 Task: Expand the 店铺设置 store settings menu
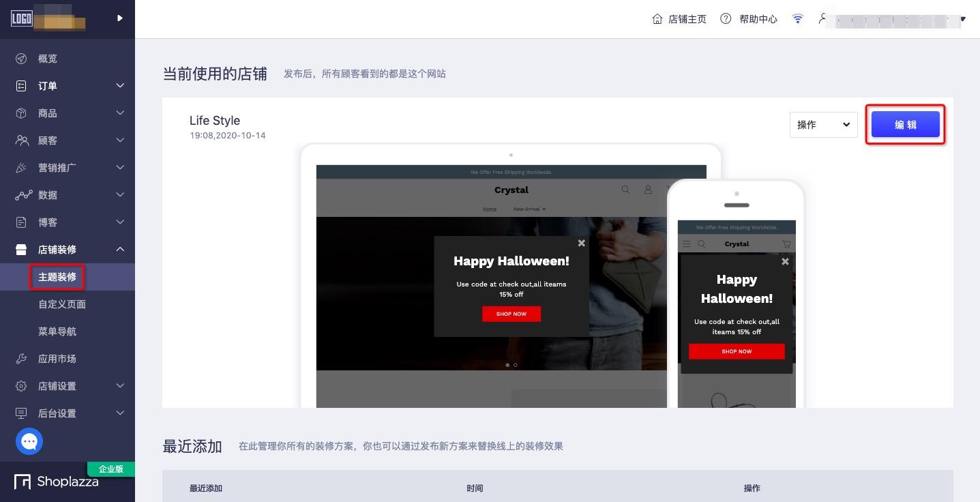click(x=57, y=386)
